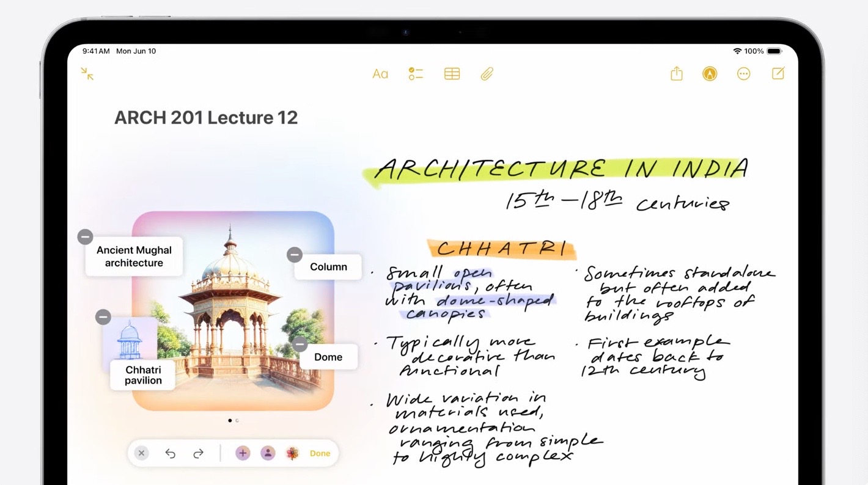Viewport: 868px width, 485px height.
Task: Insert a table
Action: pos(452,73)
